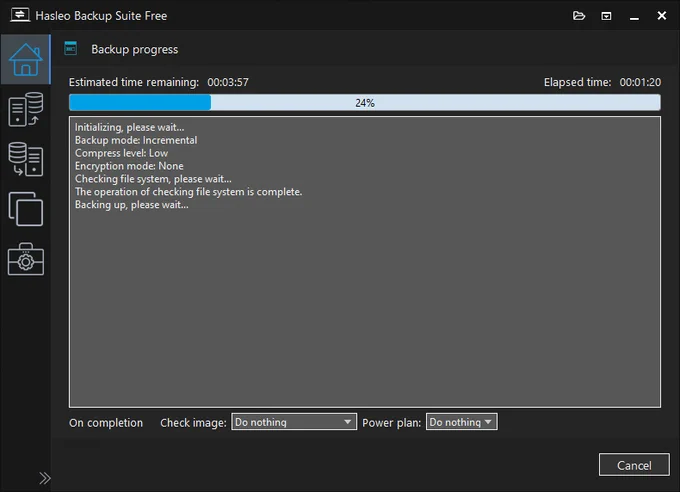Click the Hasleo Backup Suite app logo
The image size is (680, 492).
click(20, 15)
